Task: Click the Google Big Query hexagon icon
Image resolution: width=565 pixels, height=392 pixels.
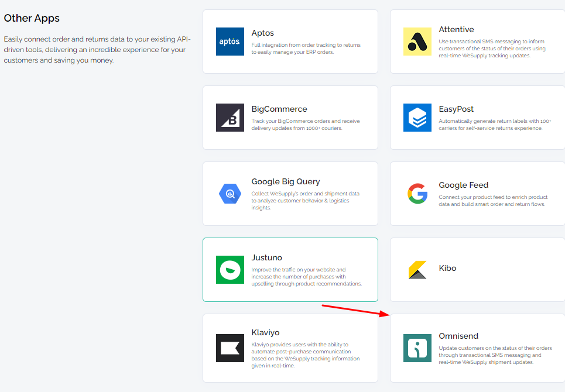Action: [230, 194]
